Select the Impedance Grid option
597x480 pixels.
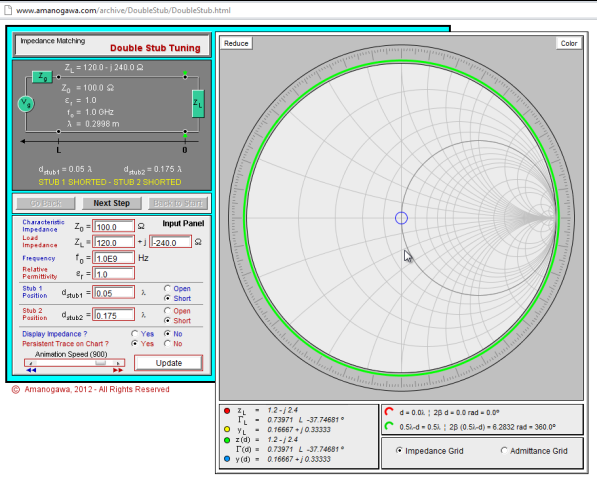pos(399,451)
